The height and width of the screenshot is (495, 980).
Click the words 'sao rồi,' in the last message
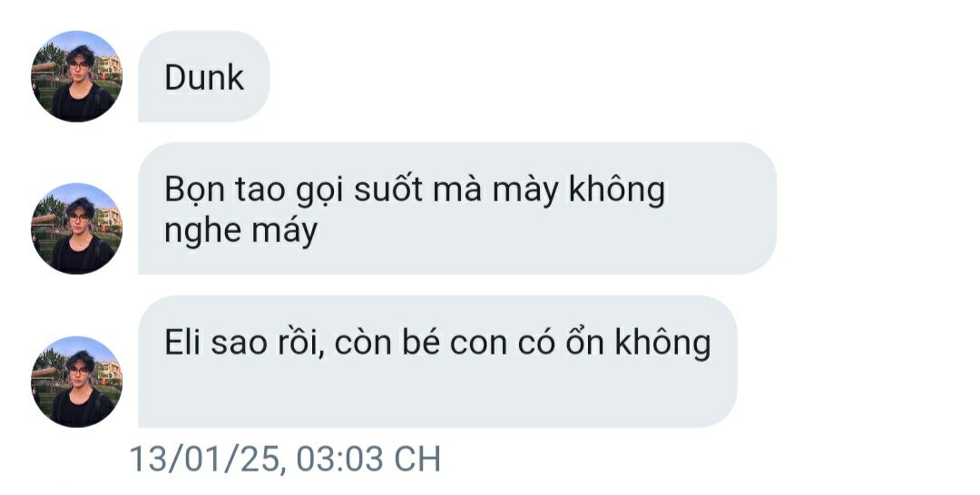coord(268,344)
